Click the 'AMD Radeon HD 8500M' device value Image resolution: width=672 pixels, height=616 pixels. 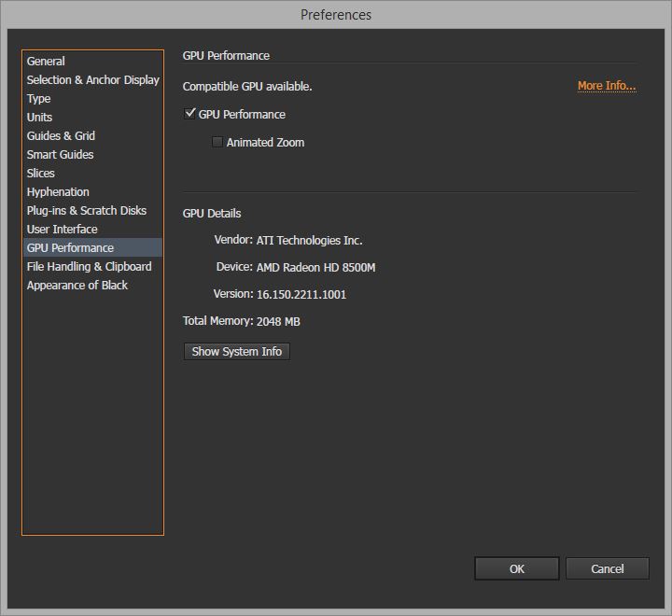[315, 268]
